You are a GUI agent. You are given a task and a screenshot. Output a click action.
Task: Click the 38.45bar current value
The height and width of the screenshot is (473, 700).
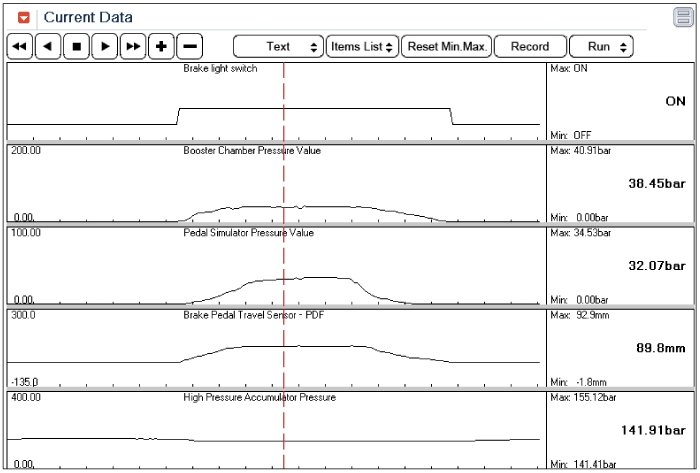657,183
